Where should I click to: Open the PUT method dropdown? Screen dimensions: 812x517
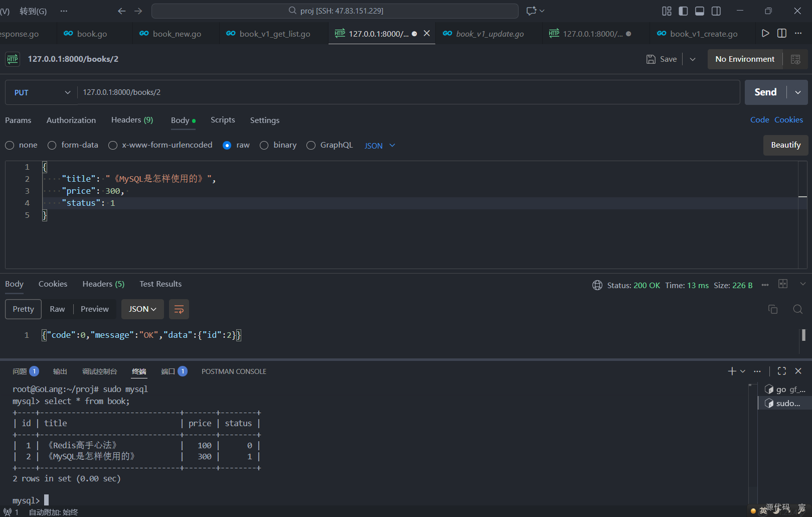pyautogui.click(x=42, y=92)
